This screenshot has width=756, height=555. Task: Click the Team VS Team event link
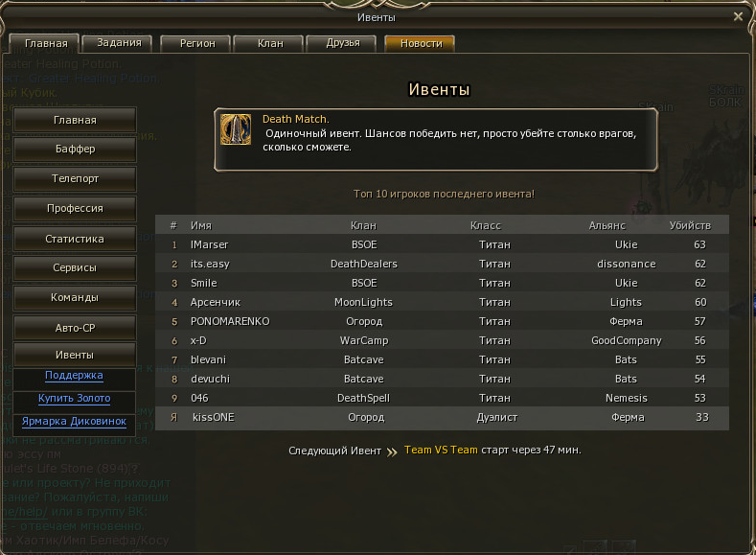tap(441, 450)
